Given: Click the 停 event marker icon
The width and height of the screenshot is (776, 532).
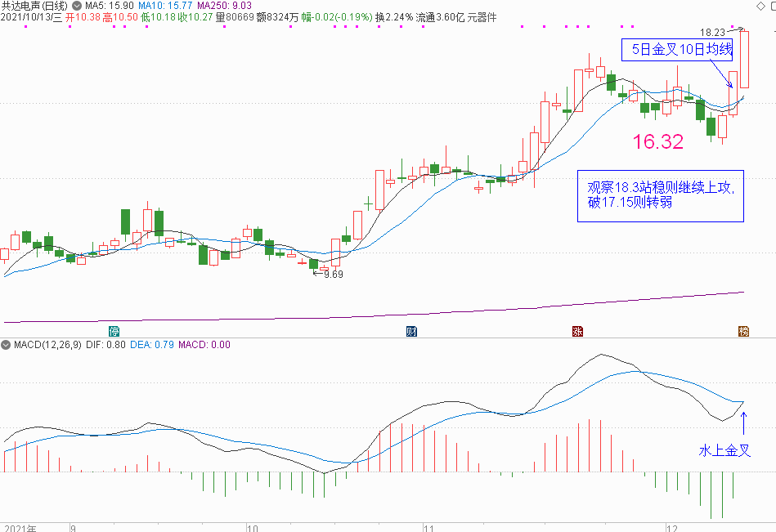Looking at the screenshot, I should pyautogui.click(x=114, y=331).
